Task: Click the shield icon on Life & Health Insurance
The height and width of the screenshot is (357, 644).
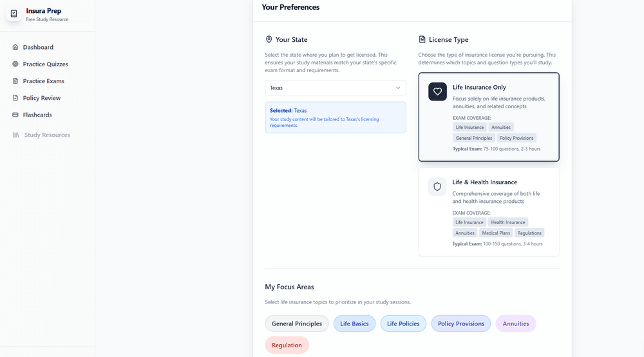Action: [x=437, y=187]
